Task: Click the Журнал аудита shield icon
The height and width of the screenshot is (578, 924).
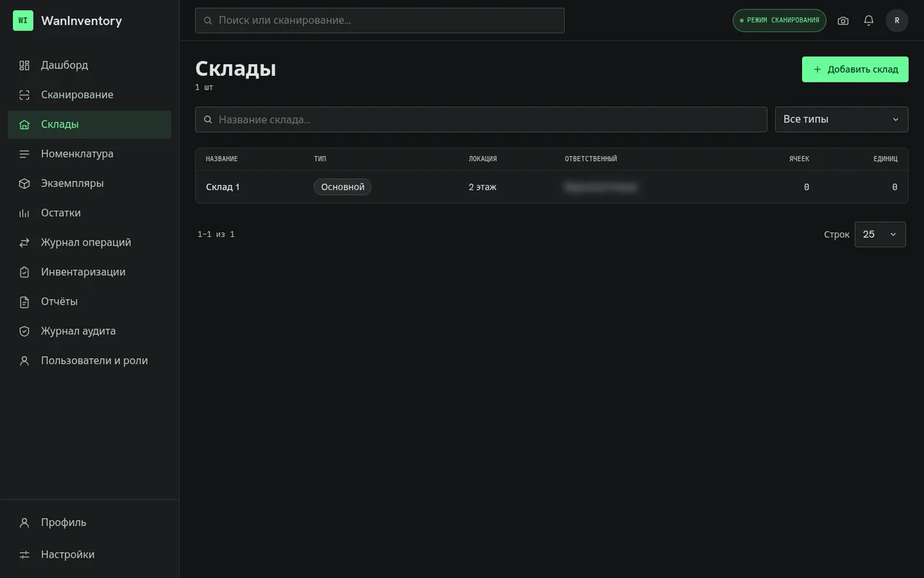Action: [x=25, y=332]
